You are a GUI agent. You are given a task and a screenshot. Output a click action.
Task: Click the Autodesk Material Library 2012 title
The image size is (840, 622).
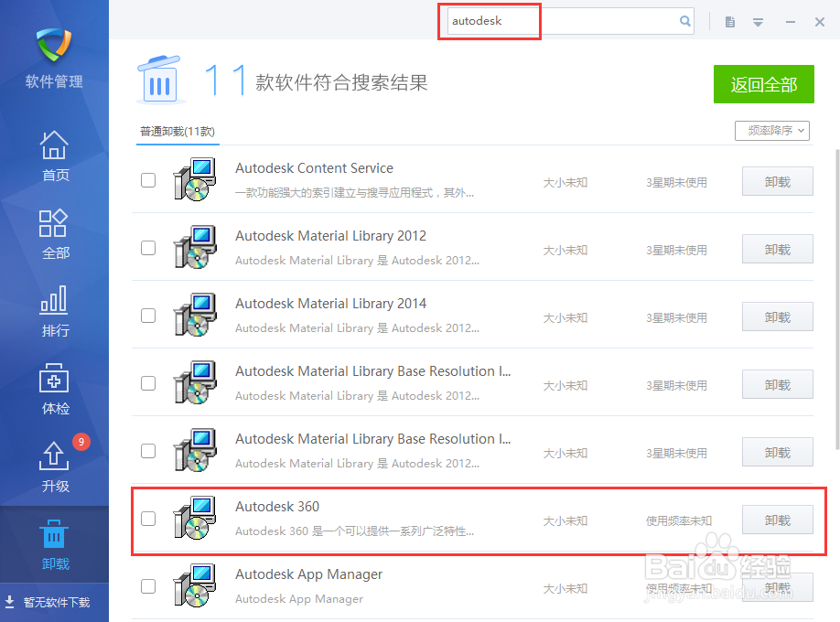[x=330, y=236]
